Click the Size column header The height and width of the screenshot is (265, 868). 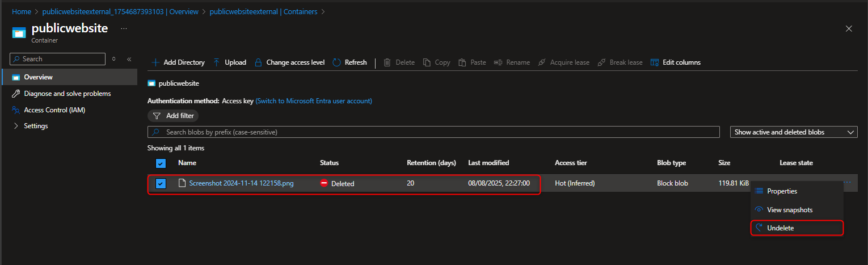[x=724, y=163]
